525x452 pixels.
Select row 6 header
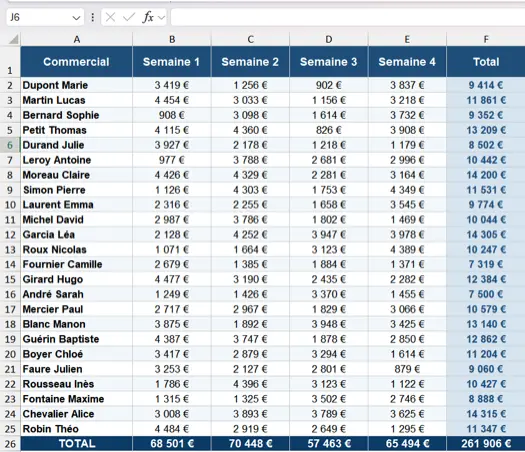pos(10,145)
